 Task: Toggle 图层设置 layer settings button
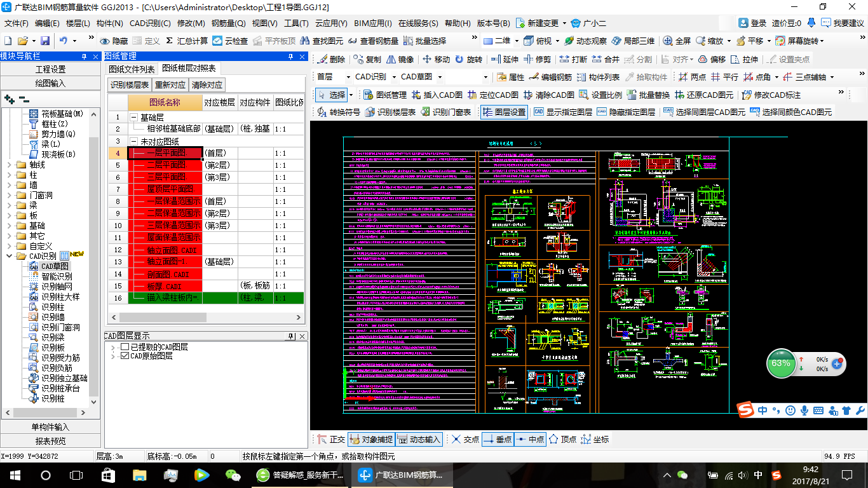(504, 112)
